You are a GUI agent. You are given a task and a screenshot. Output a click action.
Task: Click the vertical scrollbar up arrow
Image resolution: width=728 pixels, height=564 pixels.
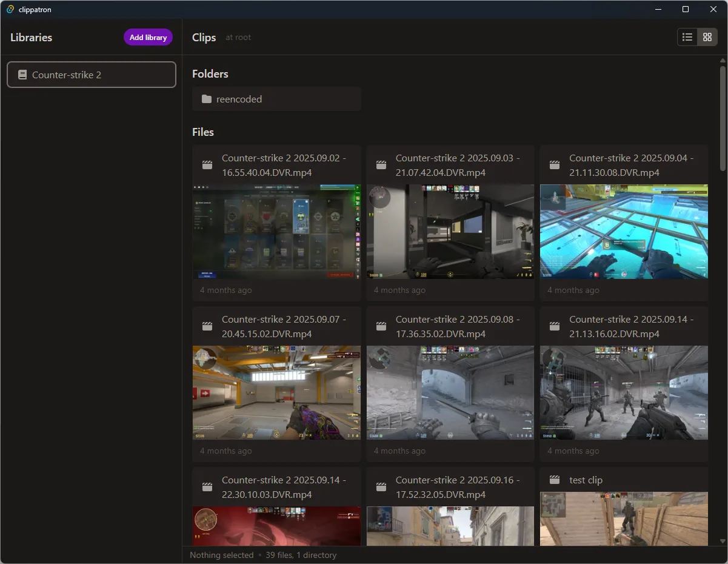[x=723, y=61]
